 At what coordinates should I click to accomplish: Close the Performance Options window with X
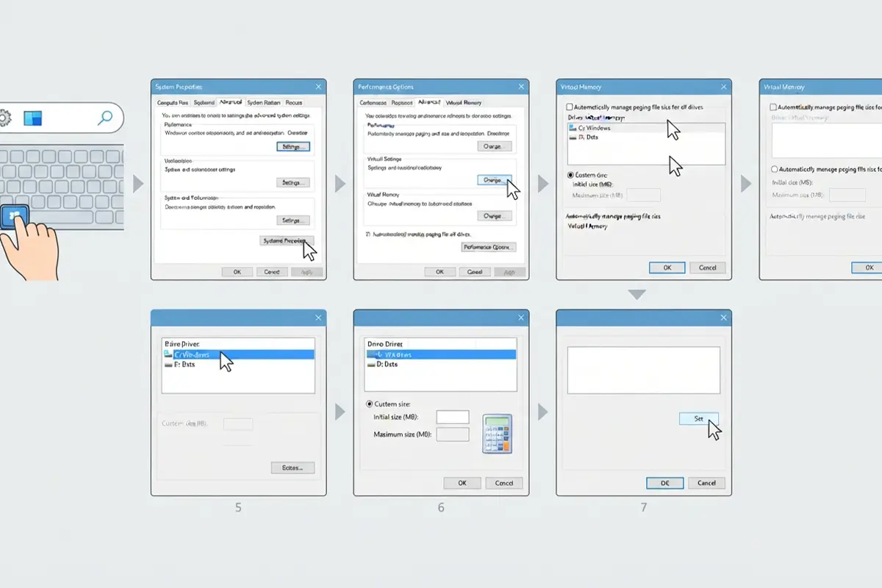tap(520, 87)
